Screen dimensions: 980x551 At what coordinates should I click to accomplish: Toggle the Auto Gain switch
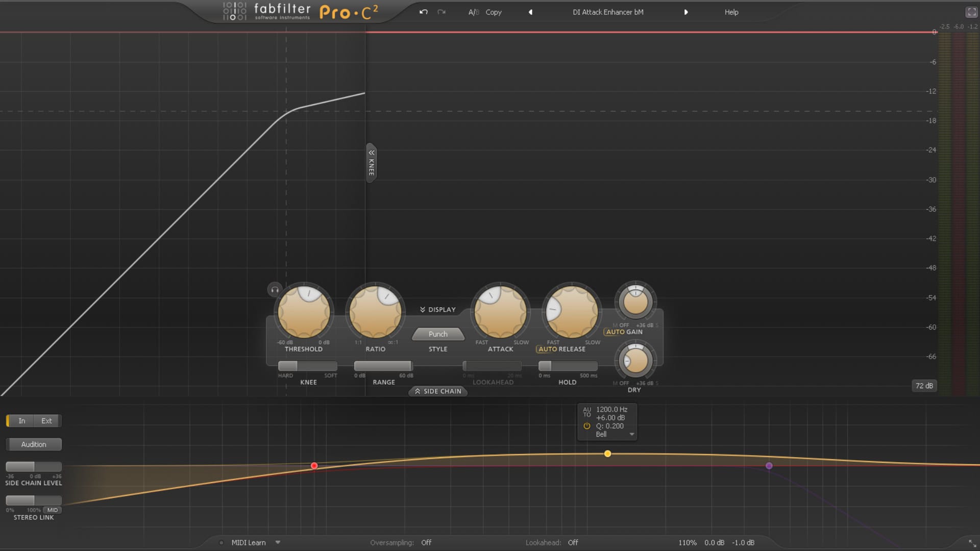click(x=615, y=332)
